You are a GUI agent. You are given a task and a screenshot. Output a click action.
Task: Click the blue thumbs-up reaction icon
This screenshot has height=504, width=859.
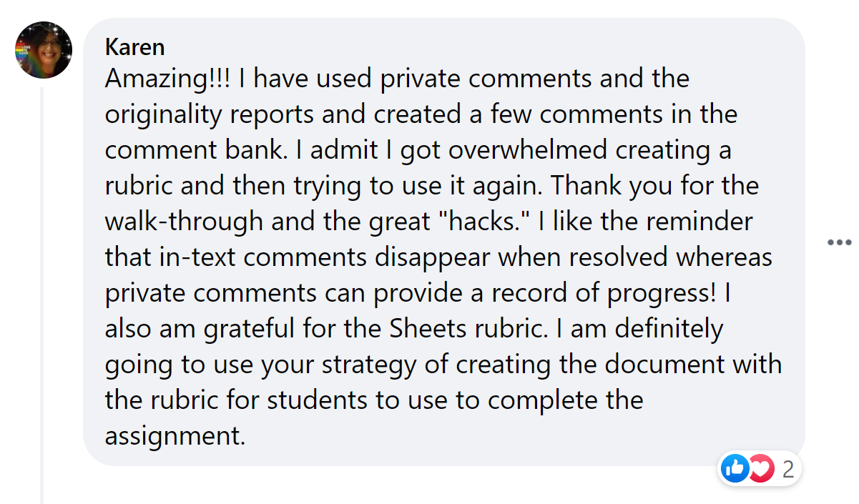coord(735,469)
